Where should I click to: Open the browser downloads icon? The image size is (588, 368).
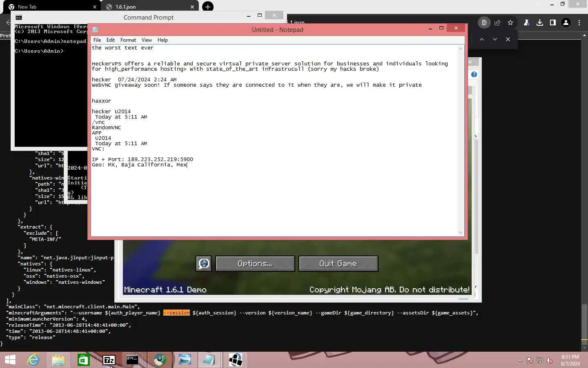[540, 22]
